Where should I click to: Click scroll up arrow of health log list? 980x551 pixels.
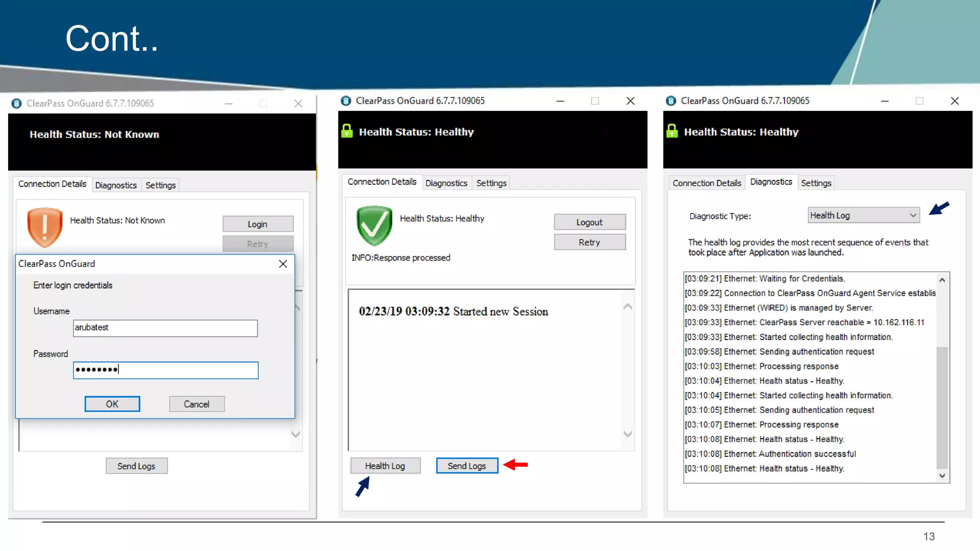click(x=942, y=280)
